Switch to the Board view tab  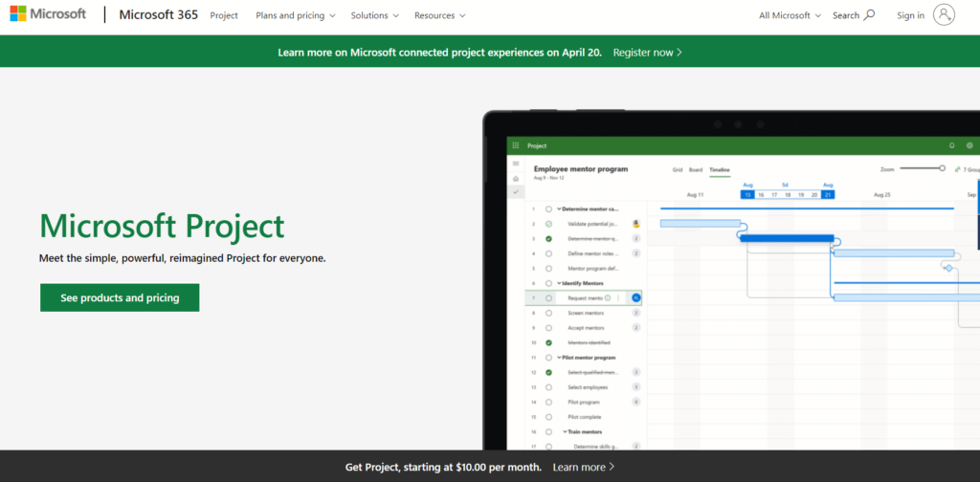(x=696, y=170)
